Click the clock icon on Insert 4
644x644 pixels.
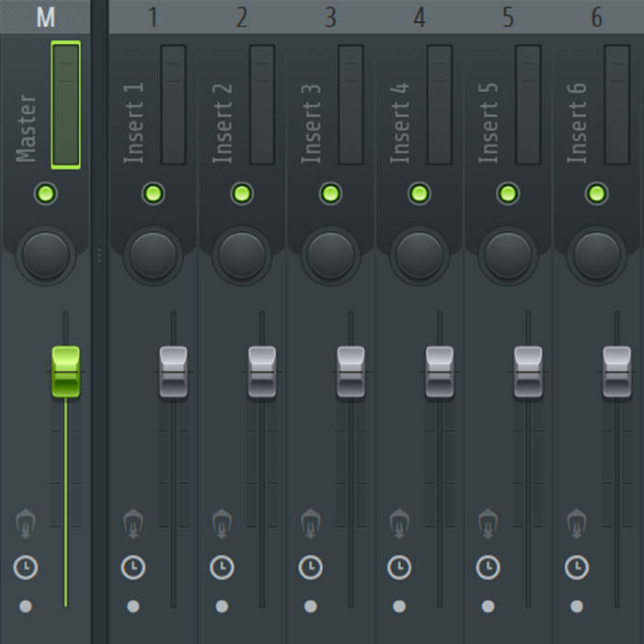pyautogui.click(x=399, y=568)
